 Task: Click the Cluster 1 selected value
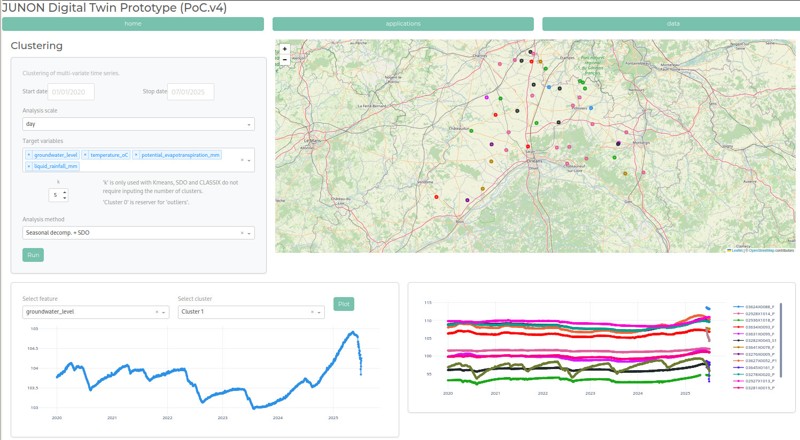click(x=192, y=312)
